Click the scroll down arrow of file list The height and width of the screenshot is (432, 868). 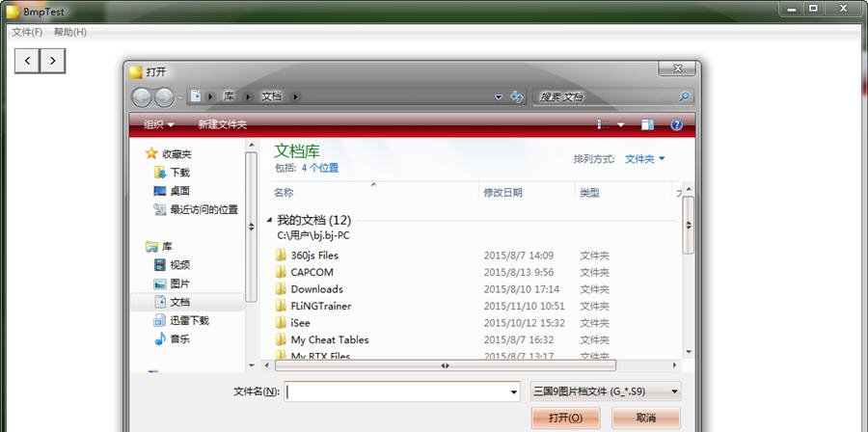point(688,351)
